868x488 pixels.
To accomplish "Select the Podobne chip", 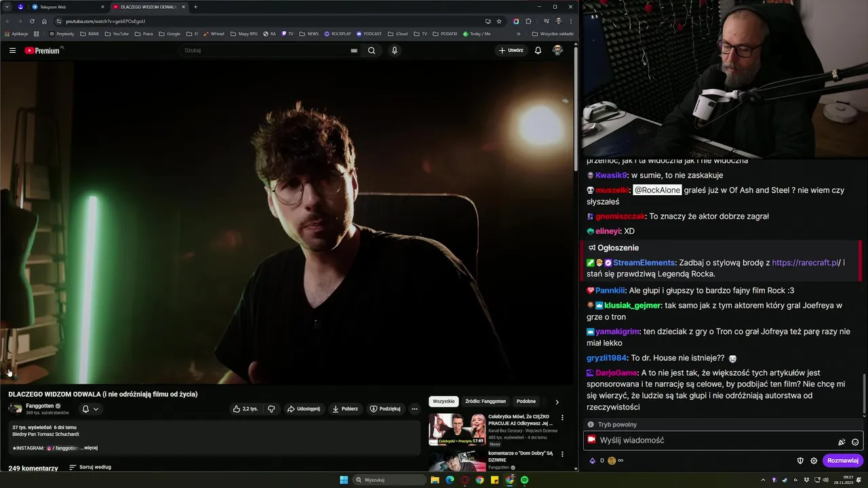I will tap(526, 401).
